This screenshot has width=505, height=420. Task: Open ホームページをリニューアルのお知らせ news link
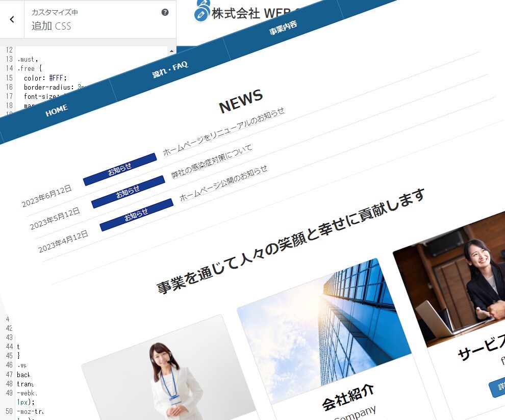click(223, 132)
